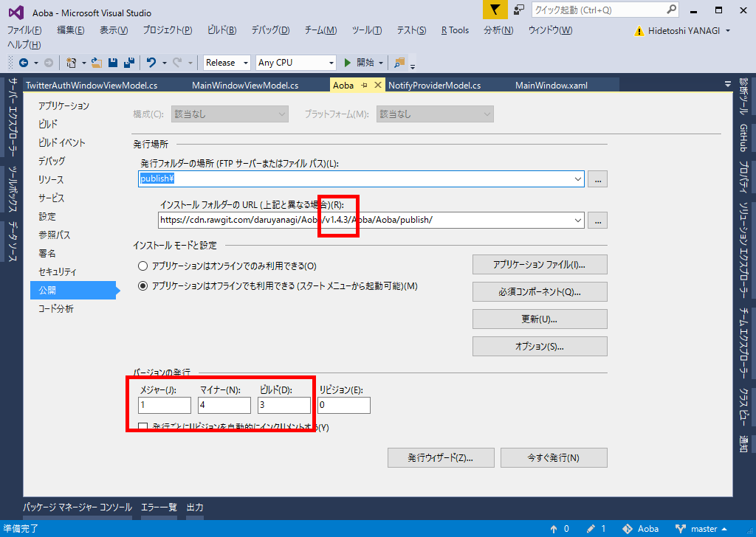Click the 必須コンポーネント(Q)... button
This screenshot has height=537, width=756.
click(540, 292)
